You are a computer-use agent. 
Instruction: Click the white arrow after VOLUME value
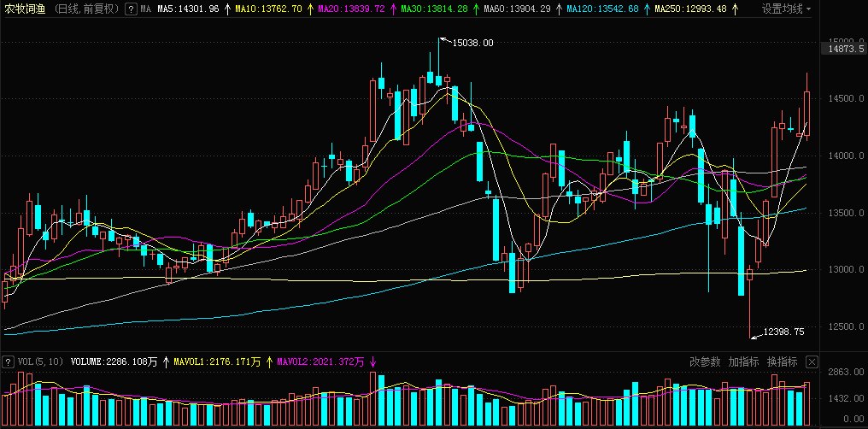point(166,362)
